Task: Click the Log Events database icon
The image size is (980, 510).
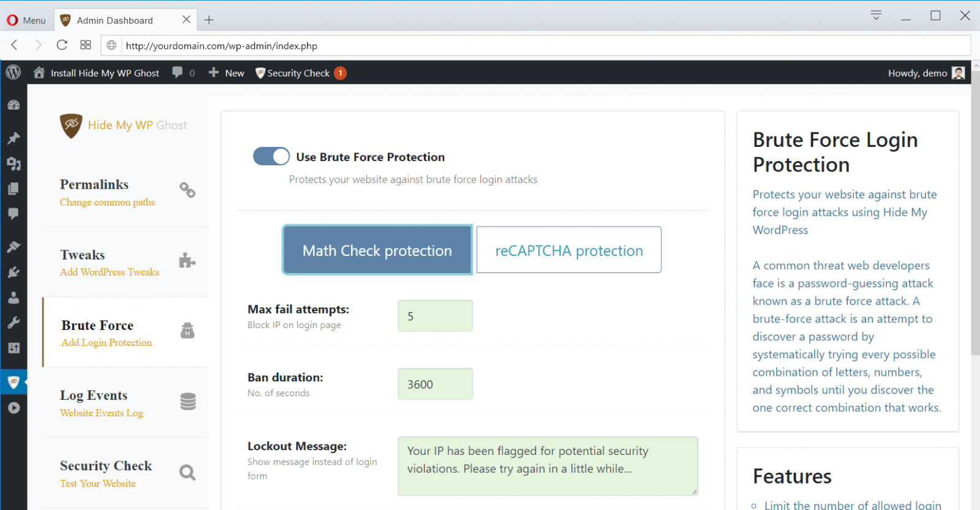Action: pyautogui.click(x=188, y=402)
